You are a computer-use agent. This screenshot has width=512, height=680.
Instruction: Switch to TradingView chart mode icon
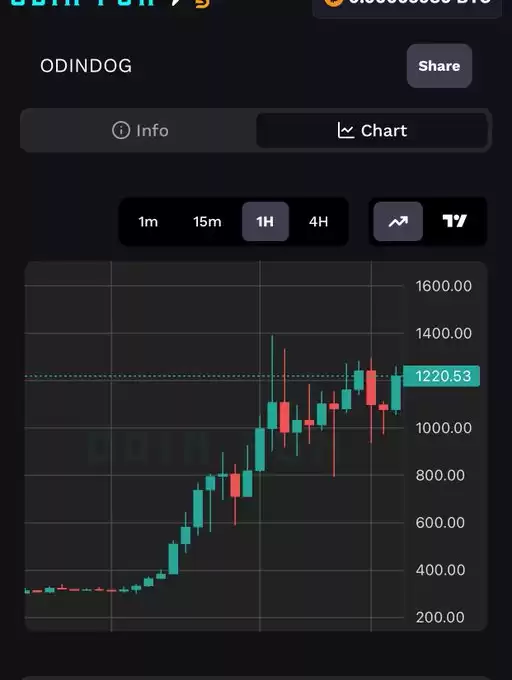(x=454, y=222)
